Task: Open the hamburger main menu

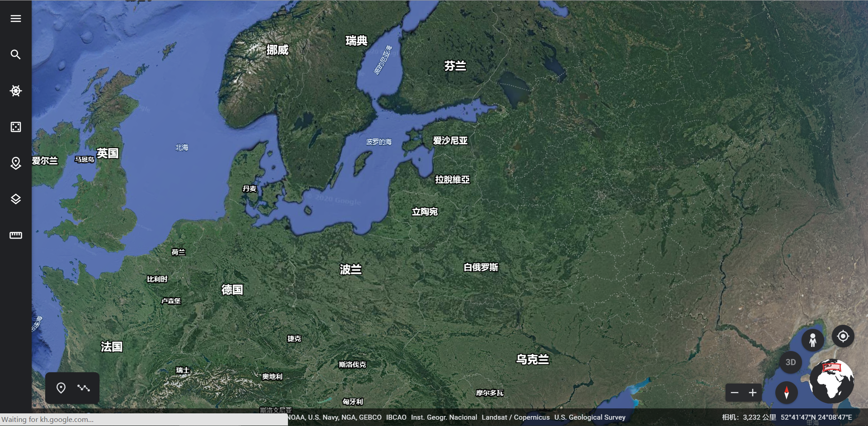Action: pos(16,19)
